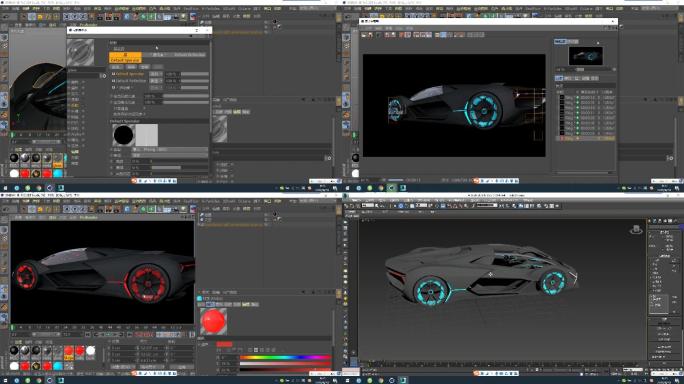Open Edit Render Settings in bottom-left Cinema 4D
The height and width of the screenshot is (384, 684).
click(x=117, y=209)
